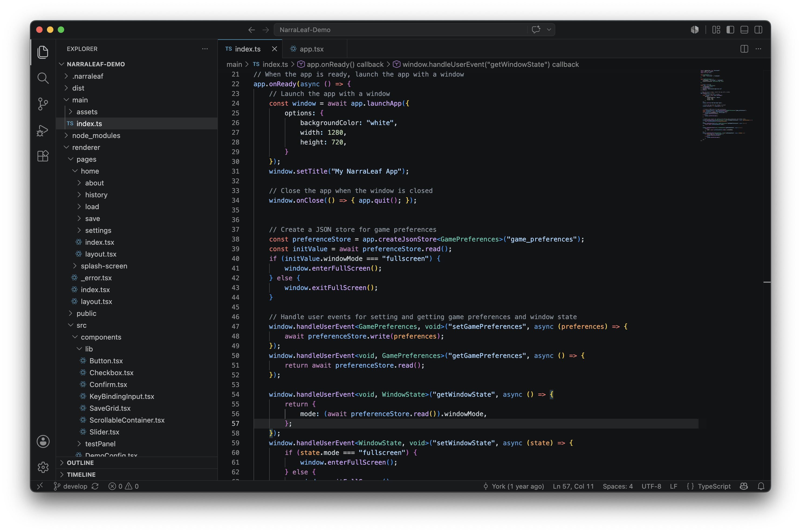The width and height of the screenshot is (801, 532).
Task: Expand the assets folder
Action: [137, 112]
